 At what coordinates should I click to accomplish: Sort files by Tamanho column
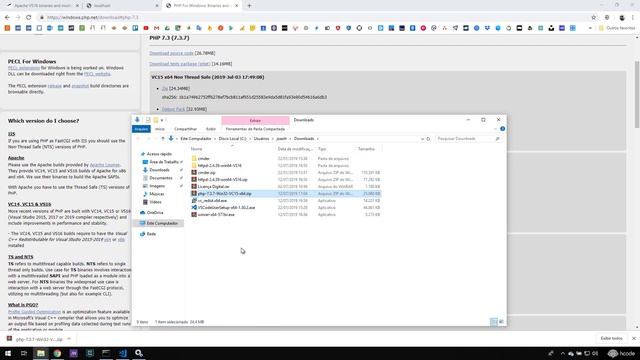click(366, 149)
